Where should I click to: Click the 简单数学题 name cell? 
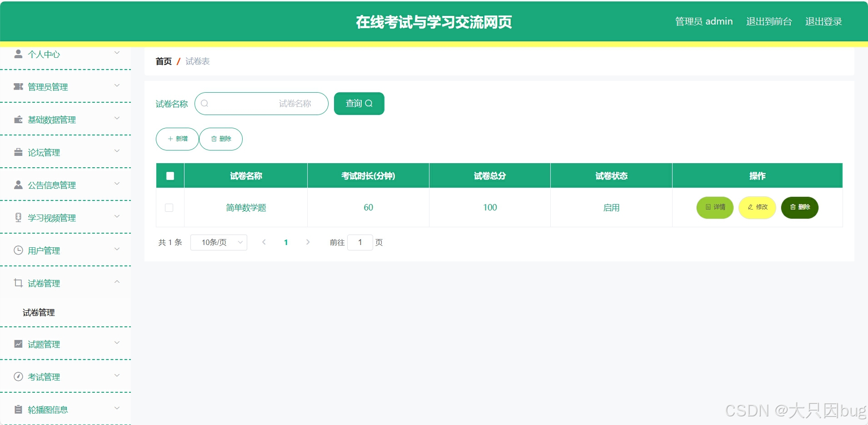click(x=246, y=208)
